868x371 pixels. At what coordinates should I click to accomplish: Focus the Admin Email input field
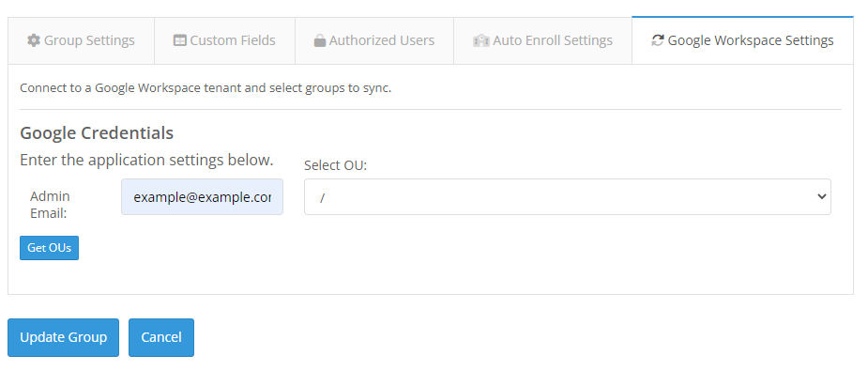(x=202, y=196)
